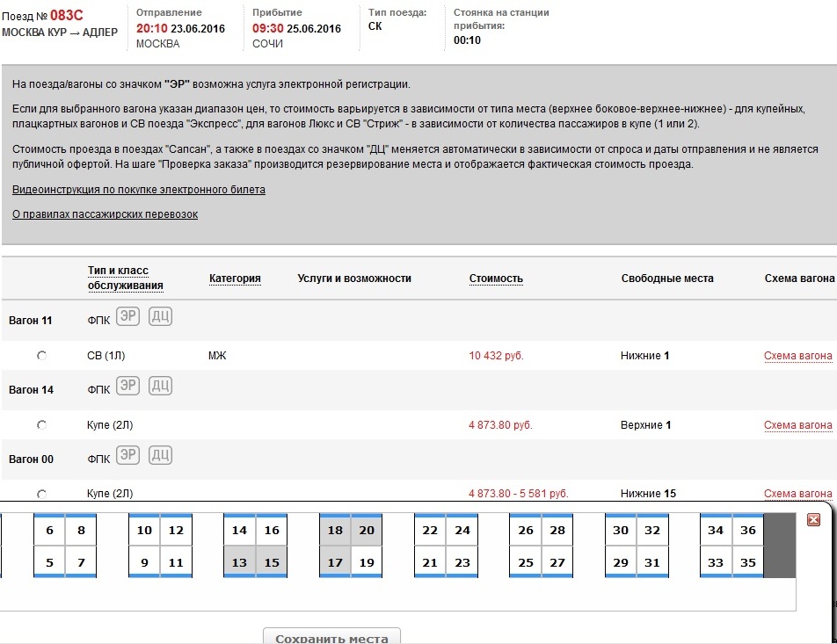
Task: Click the ЭР badge for Вагон 00
Action: coord(128,455)
